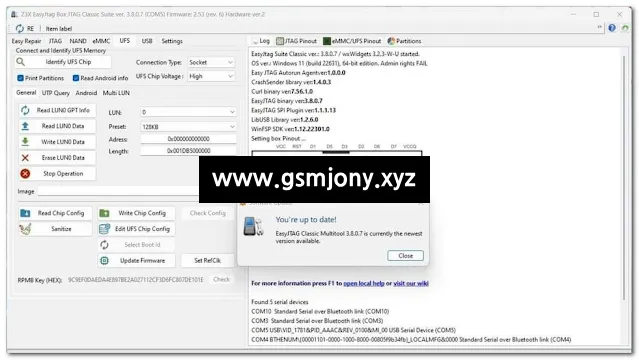The height and width of the screenshot is (360, 639).
Task: Switch to Easy Repair tab
Action: pos(26,41)
